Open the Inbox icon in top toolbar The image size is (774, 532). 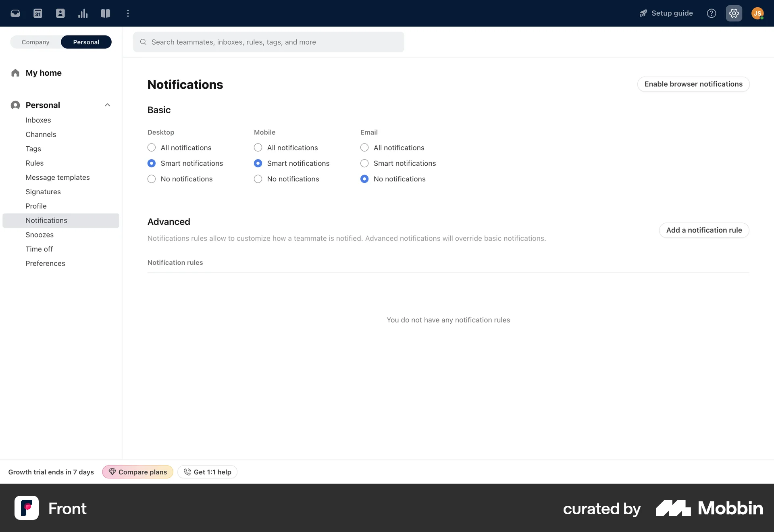(15, 13)
